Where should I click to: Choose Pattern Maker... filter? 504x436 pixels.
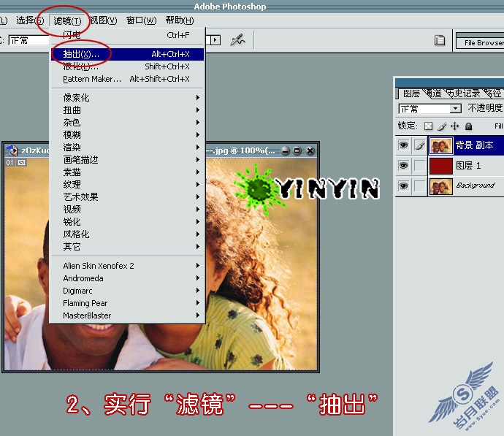point(127,79)
